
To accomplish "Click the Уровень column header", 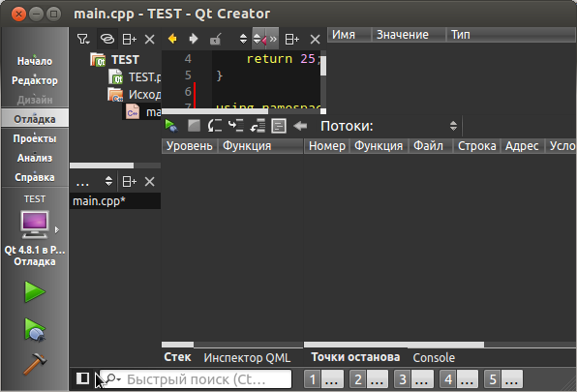I will (190, 146).
